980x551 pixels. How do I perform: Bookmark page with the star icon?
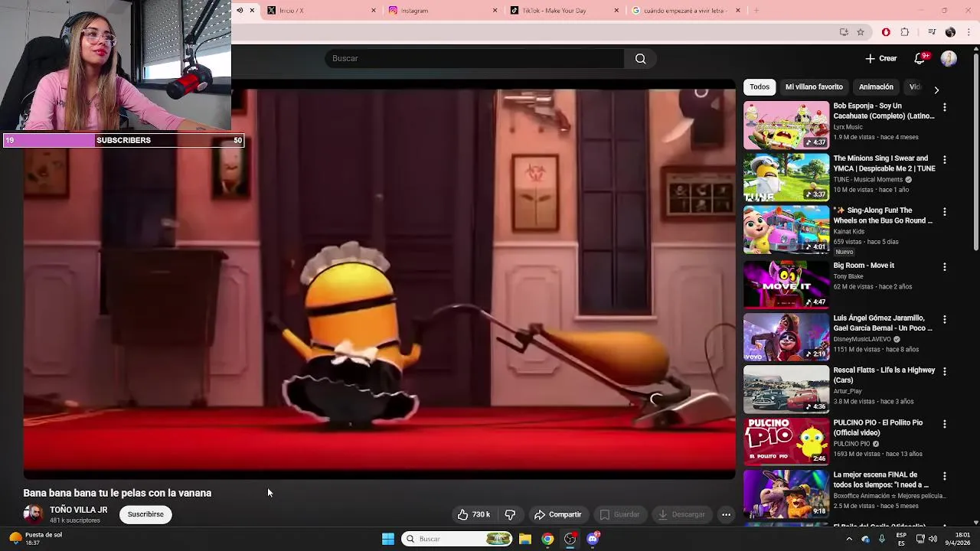pyautogui.click(x=861, y=32)
